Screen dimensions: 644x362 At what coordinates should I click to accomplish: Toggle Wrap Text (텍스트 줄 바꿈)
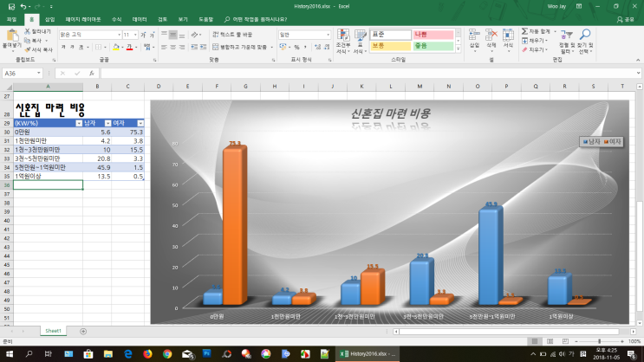coord(232,35)
